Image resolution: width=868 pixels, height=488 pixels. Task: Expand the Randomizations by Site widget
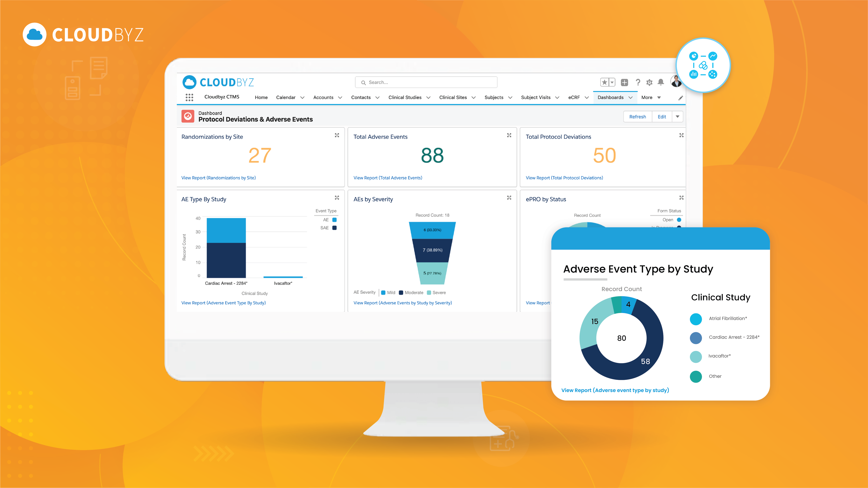coord(337,135)
